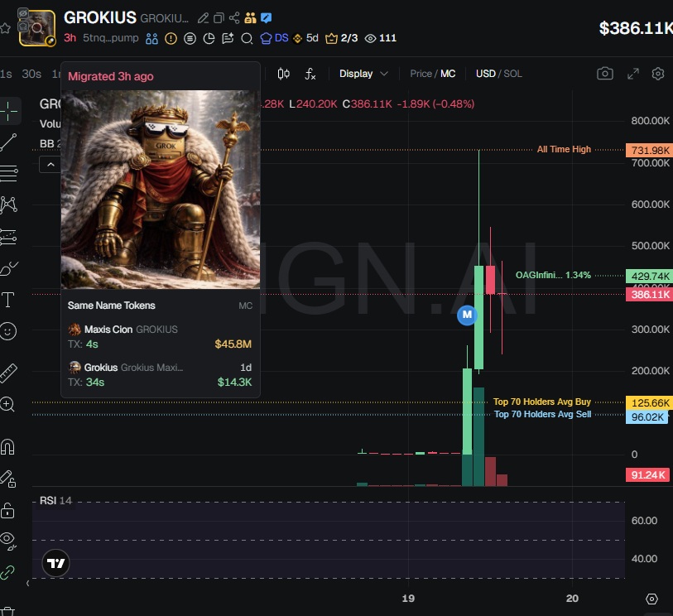Click the GROKIUS token avatar thumbnail
673x616 pixels.
click(x=37, y=28)
